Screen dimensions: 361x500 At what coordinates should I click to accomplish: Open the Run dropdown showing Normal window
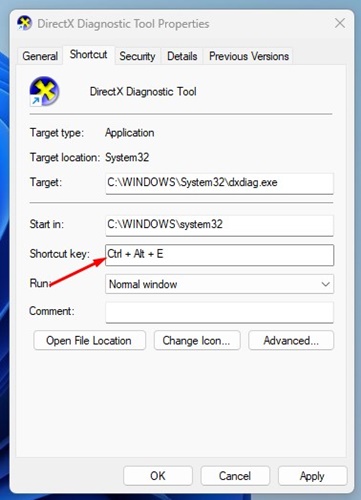point(219,284)
